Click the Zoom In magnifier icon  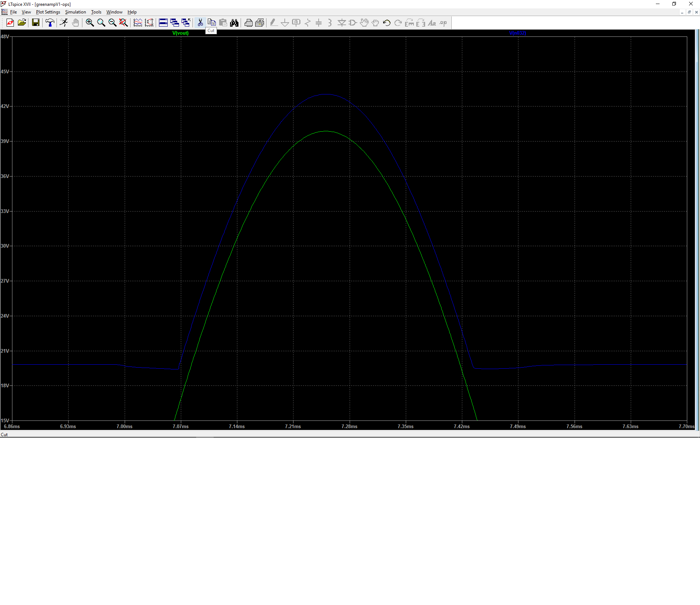click(x=90, y=23)
